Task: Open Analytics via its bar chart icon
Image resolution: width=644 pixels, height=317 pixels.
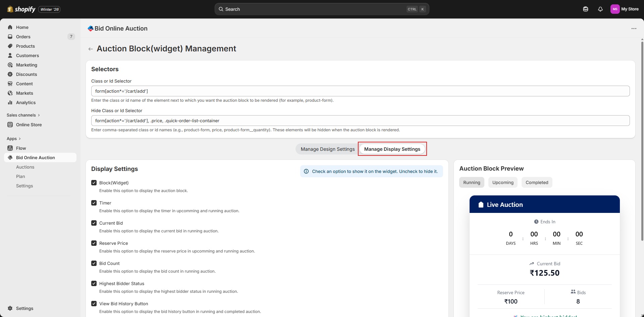Action: (10, 102)
